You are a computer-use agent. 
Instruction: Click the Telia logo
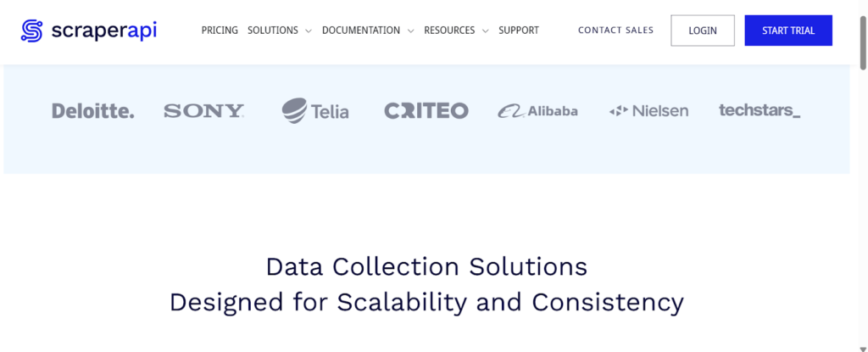315,110
